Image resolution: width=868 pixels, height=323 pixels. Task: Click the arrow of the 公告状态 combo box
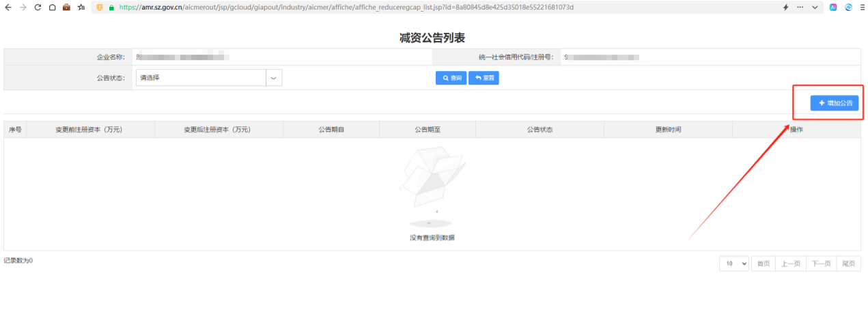click(274, 78)
